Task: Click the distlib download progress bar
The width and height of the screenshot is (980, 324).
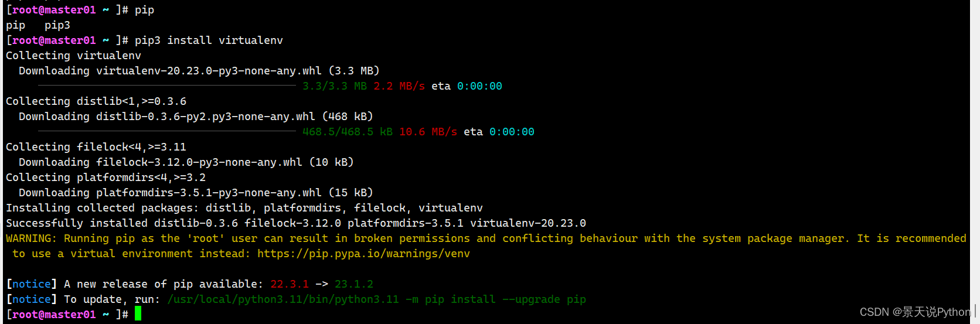Action: [x=167, y=132]
